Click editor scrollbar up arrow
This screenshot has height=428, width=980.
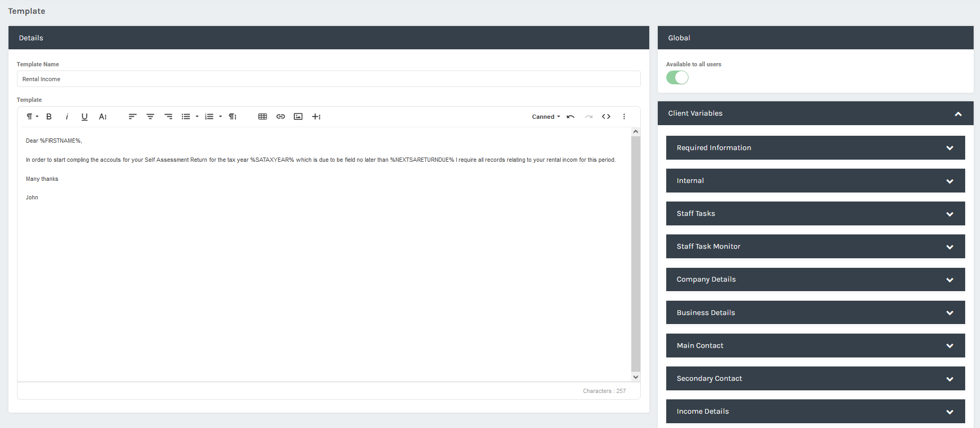(636, 132)
